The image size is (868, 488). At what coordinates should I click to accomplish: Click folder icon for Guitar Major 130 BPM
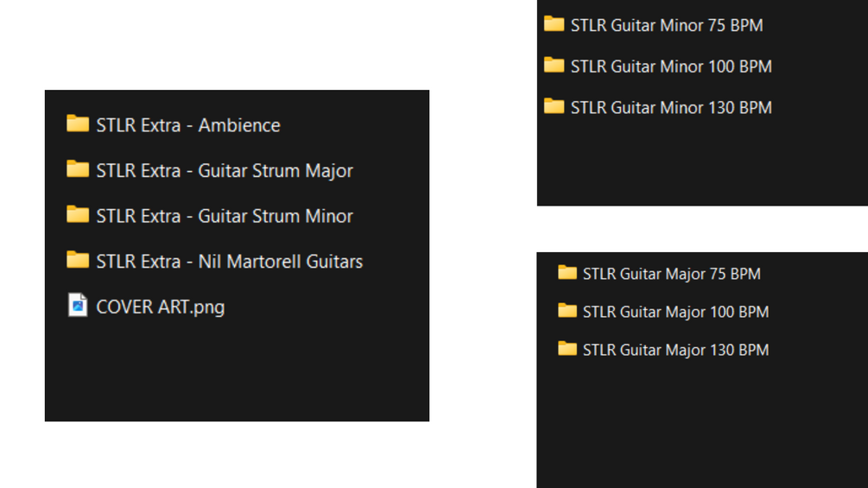pos(567,349)
